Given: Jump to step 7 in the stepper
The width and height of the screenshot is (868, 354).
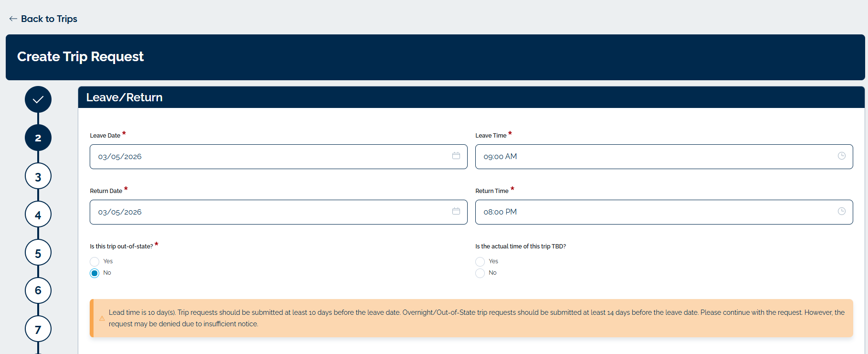Looking at the screenshot, I should pyautogui.click(x=38, y=329).
